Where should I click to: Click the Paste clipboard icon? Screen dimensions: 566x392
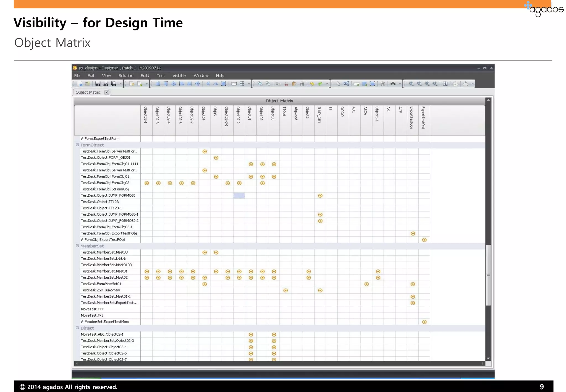(x=294, y=84)
